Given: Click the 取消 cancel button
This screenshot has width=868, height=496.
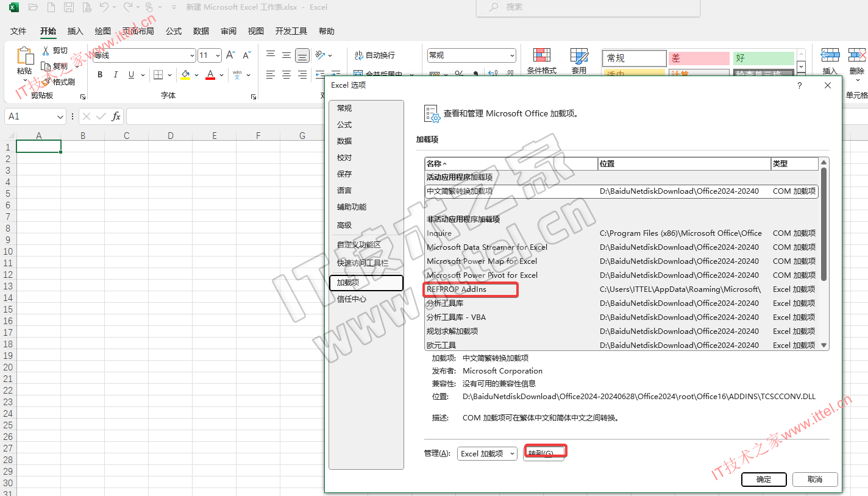Looking at the screenshot, I should click(815, 480).
